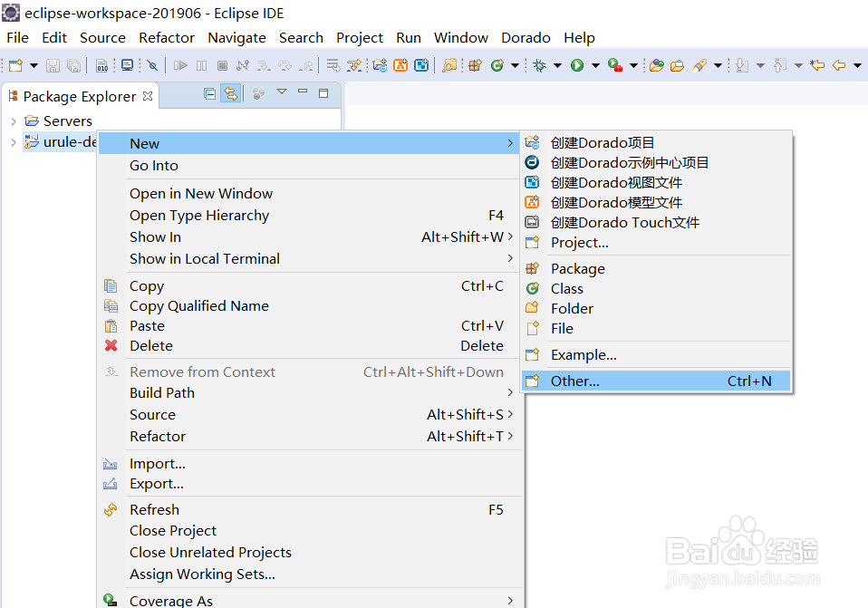Click Delete in context menu
Viewport: 868px width, 608px height.
[x=310, y=345]
